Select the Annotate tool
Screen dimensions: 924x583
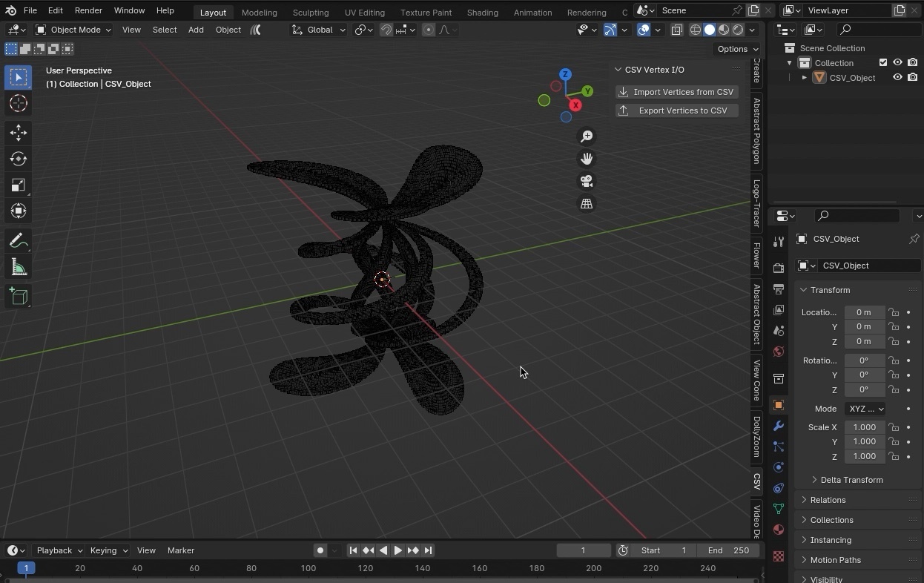point(18,240)
